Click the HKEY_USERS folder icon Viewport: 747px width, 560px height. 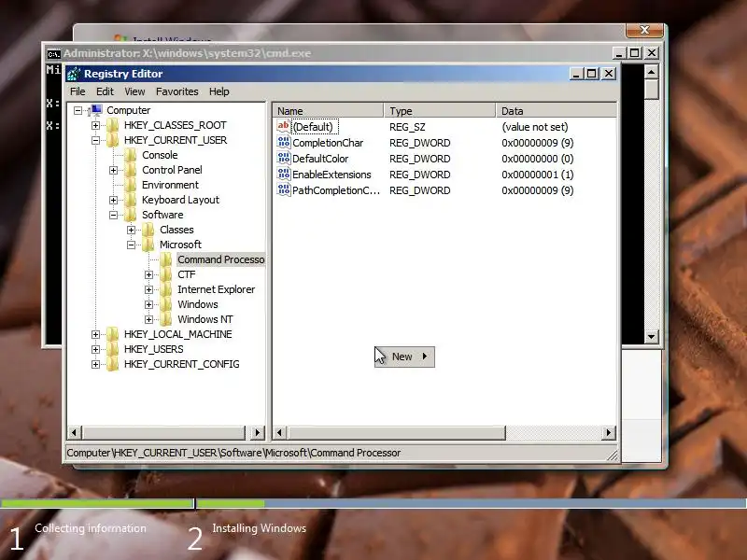pos(113,349)
